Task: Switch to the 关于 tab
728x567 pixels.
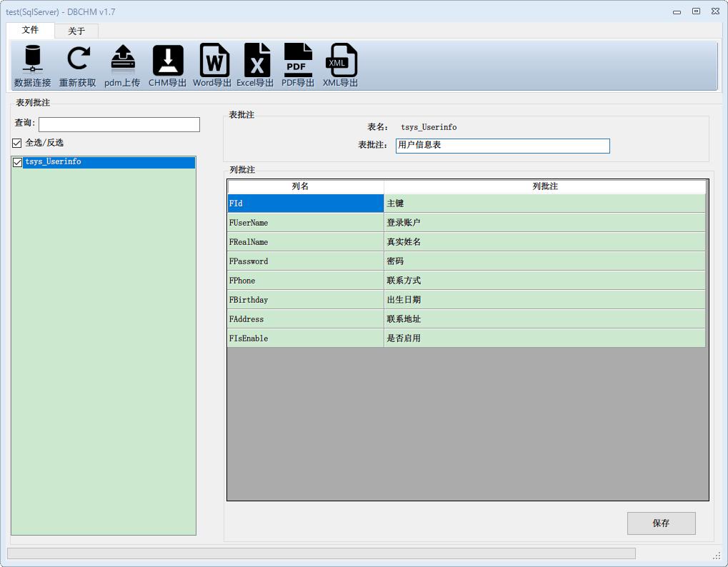Action: coord(76,31)
